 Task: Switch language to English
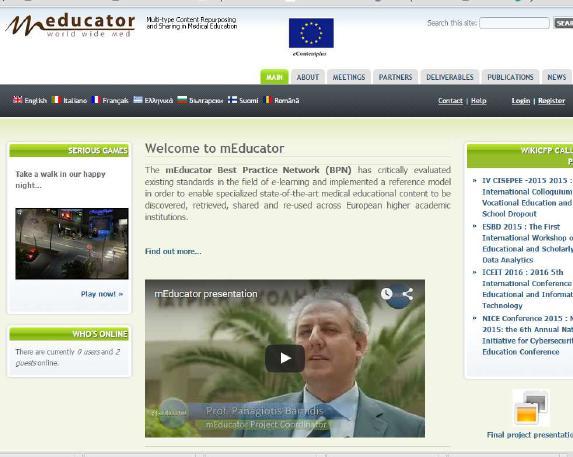point(35,100)
